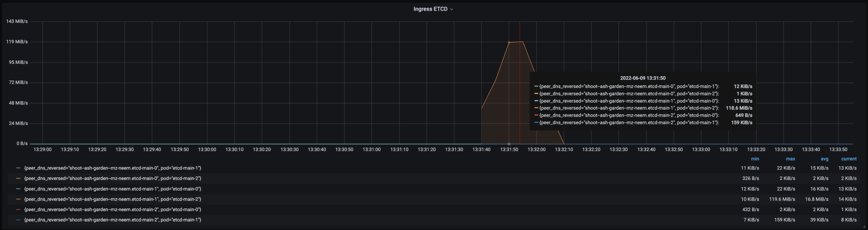Sort legend by the max column header
The width and height of the screenshot is (868, 230).
[790, 159]
